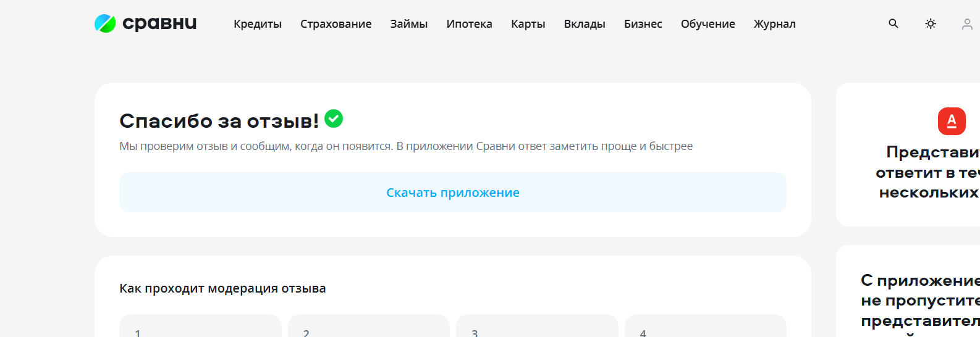Viewport: 980px width, 337px height.
Task: Click the red Alfa-Bank logo icon
Action: click(x=952, y=121)
